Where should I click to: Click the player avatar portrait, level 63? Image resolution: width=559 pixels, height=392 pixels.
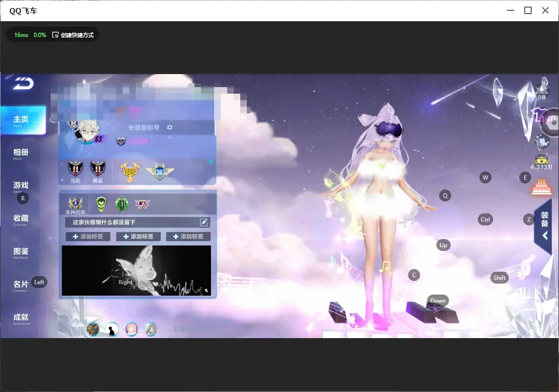(87, 131)
